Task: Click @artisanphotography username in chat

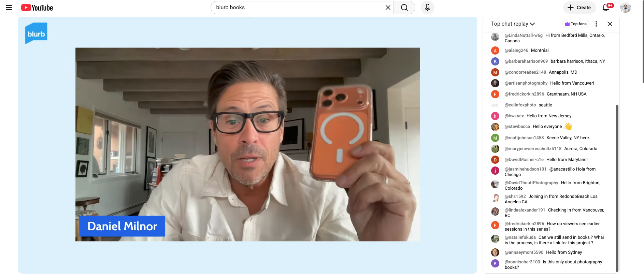Action: 526,83
